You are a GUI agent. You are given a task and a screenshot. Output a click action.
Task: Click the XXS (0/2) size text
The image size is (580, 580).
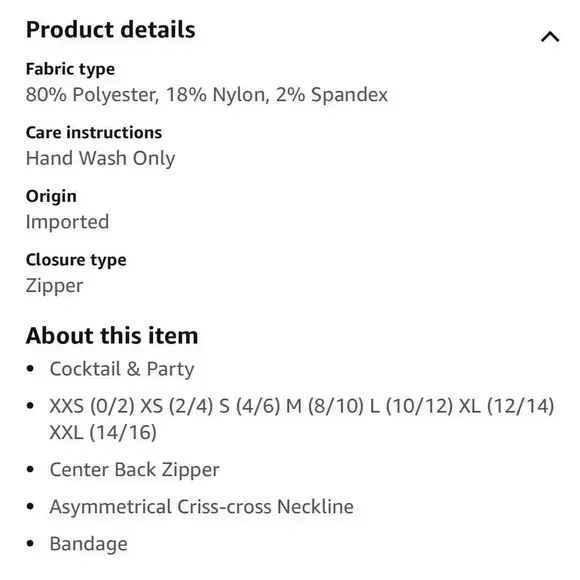tap(92, 406)
